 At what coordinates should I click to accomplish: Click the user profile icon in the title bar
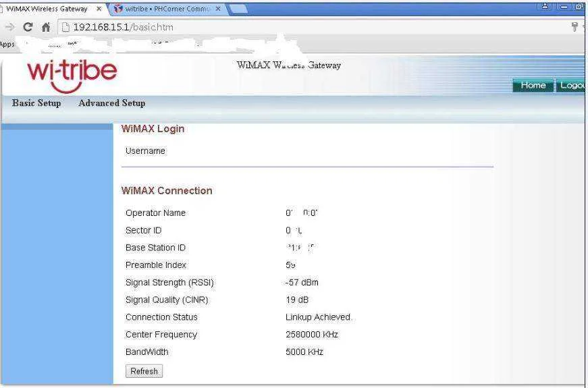pos(545,7)
